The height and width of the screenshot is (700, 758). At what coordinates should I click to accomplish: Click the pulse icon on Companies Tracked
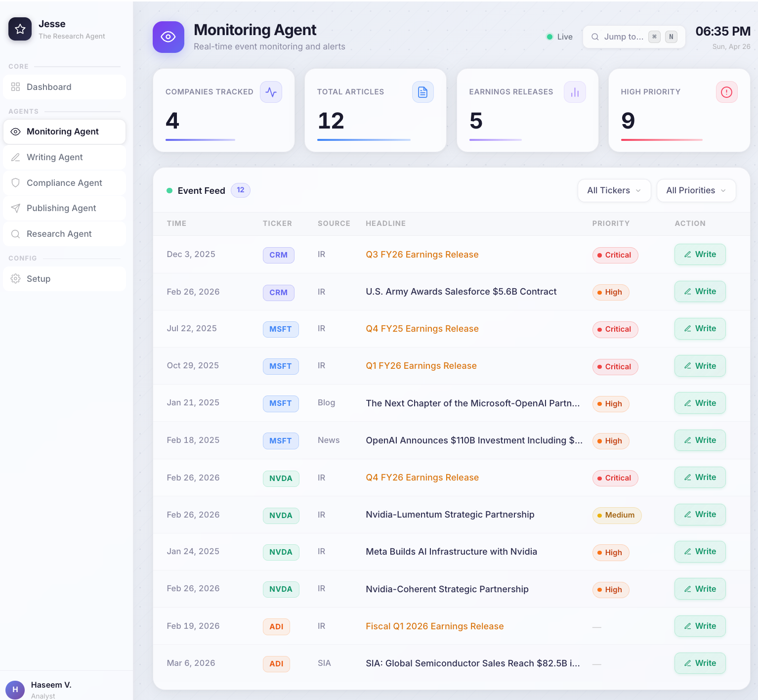271,92
